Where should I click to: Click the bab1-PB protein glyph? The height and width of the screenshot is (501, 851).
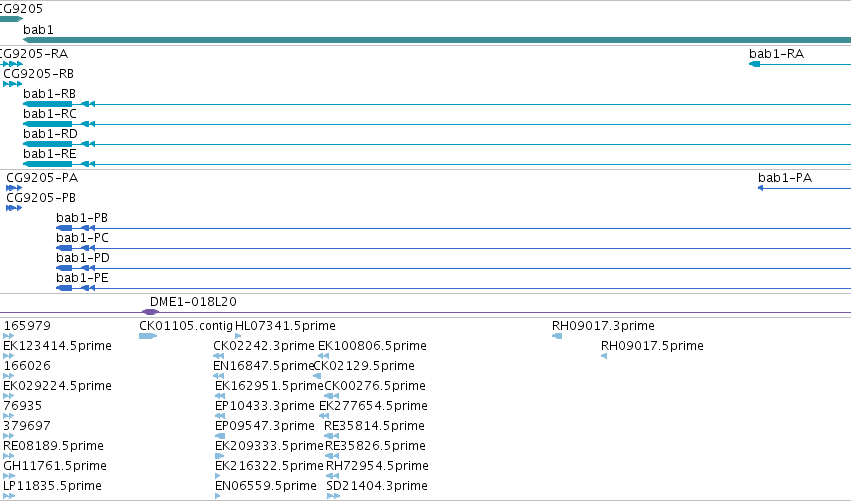point(64,229)
